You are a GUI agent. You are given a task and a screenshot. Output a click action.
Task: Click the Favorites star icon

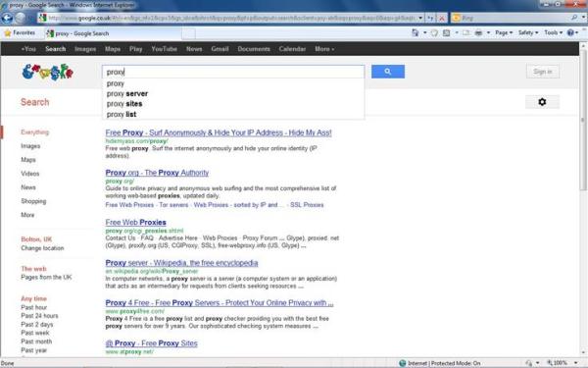(x=8, y=33)
